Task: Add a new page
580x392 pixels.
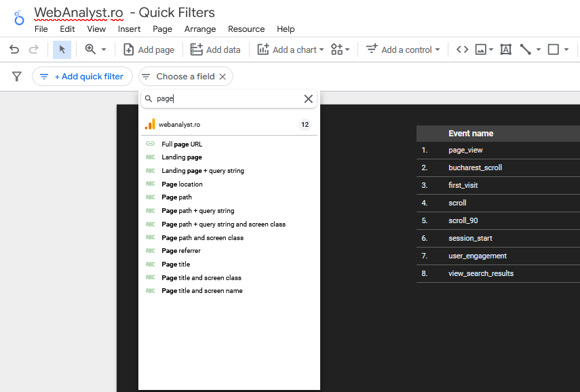Action: (x=149, y=50)
